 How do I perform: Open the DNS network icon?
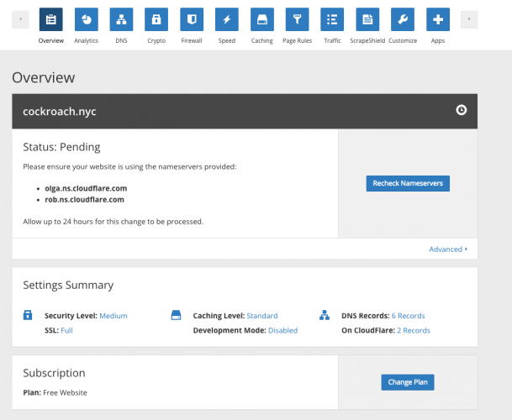121,19
